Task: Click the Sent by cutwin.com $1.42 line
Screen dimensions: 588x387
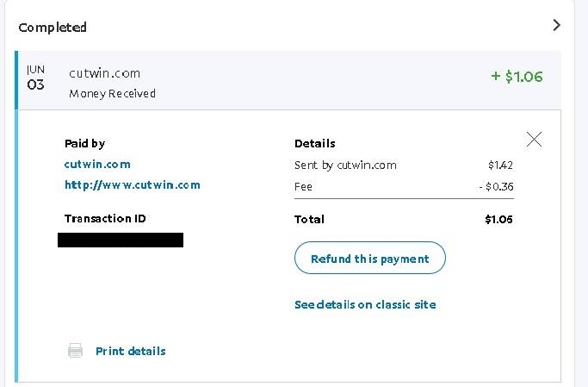Action: [x=404, y=165]
